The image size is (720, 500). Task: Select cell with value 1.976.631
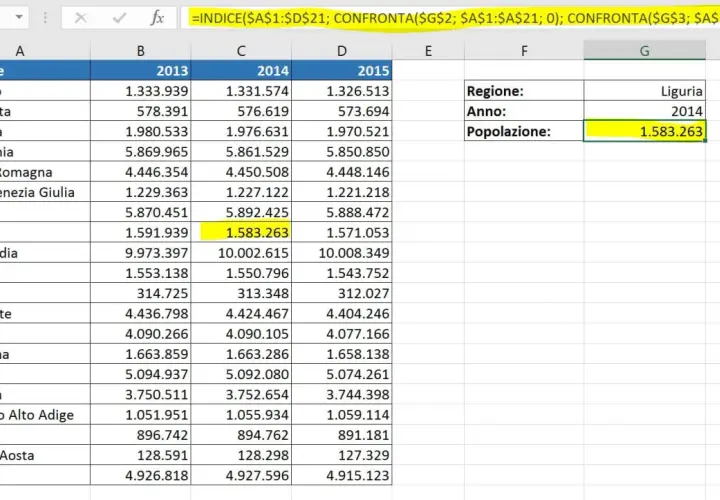[x=241, y=131]
